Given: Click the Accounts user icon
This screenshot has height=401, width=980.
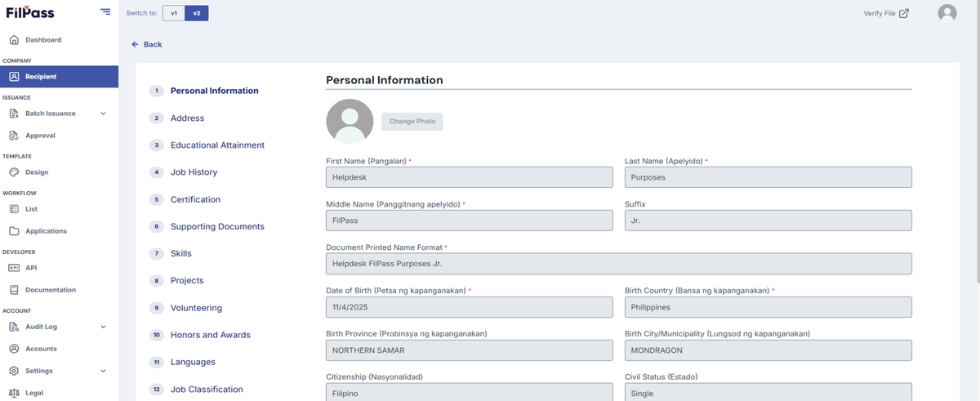Looking at the screenshot, I should tap(14, 349).
